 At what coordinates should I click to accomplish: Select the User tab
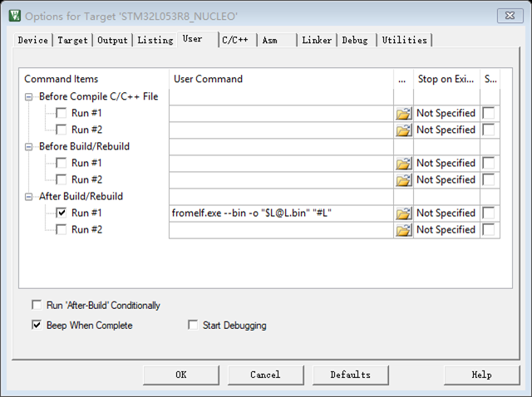click(198, 39)
